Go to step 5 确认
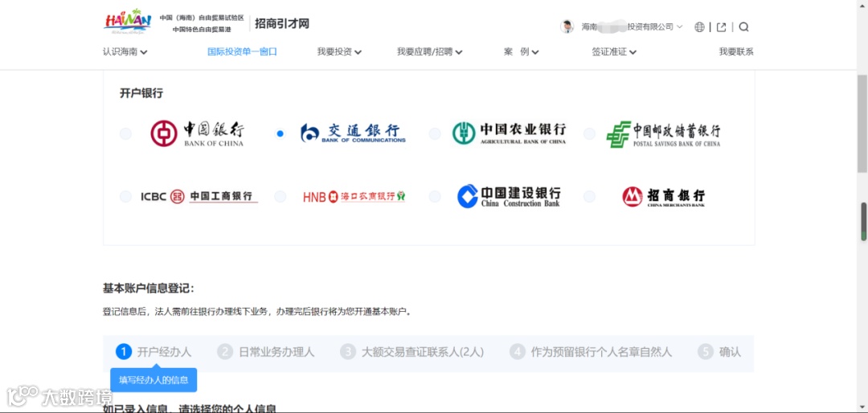 [719, 352]
